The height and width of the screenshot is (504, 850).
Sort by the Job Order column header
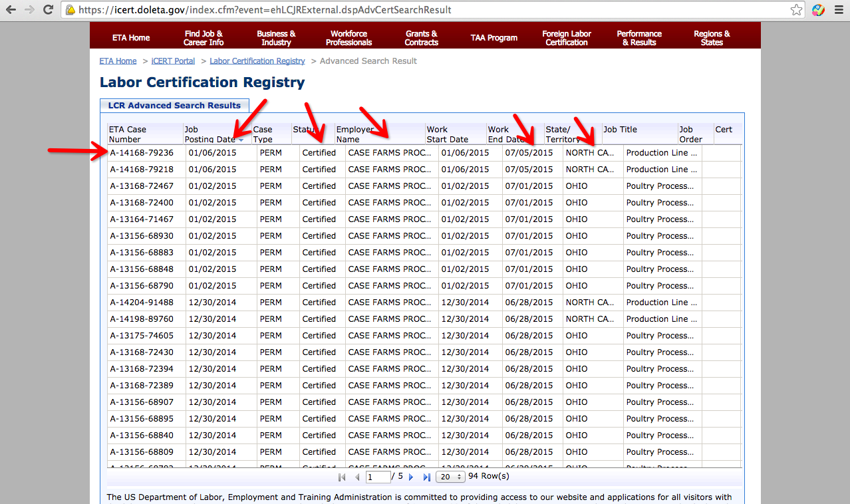[x=696, y=134]
